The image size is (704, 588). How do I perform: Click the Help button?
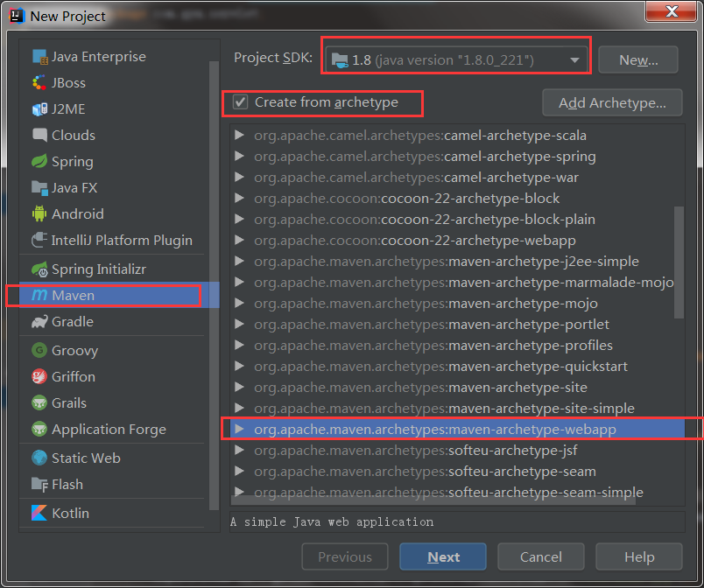pos(639,556)
